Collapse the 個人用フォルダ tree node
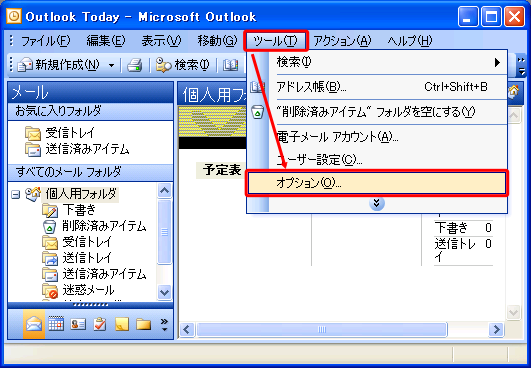The image size is (531, 368). click(15, 195)
